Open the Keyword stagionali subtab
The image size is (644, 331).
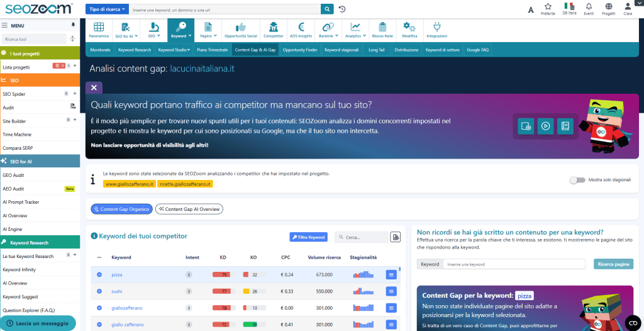pyautogui.click(x=341, y=50)
